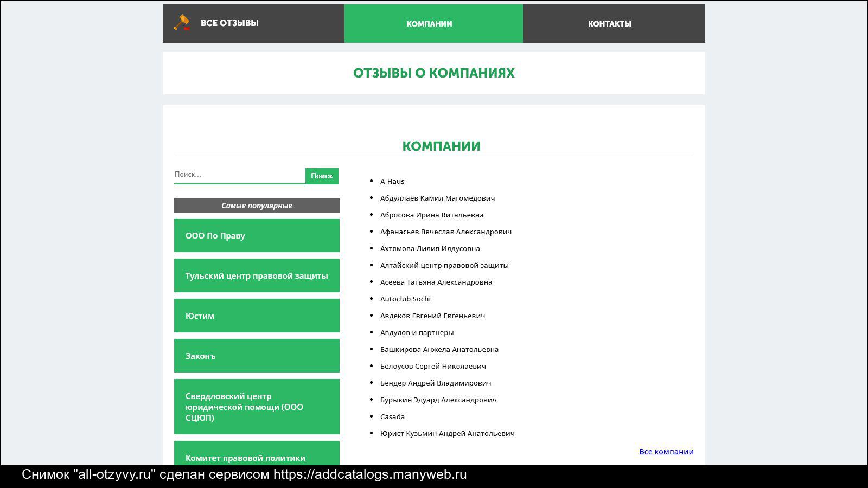Open Башкирова Анжела Анатольевна link
Image resolution: width=868 pixels, height=488 pixels.
pos(439,349)
